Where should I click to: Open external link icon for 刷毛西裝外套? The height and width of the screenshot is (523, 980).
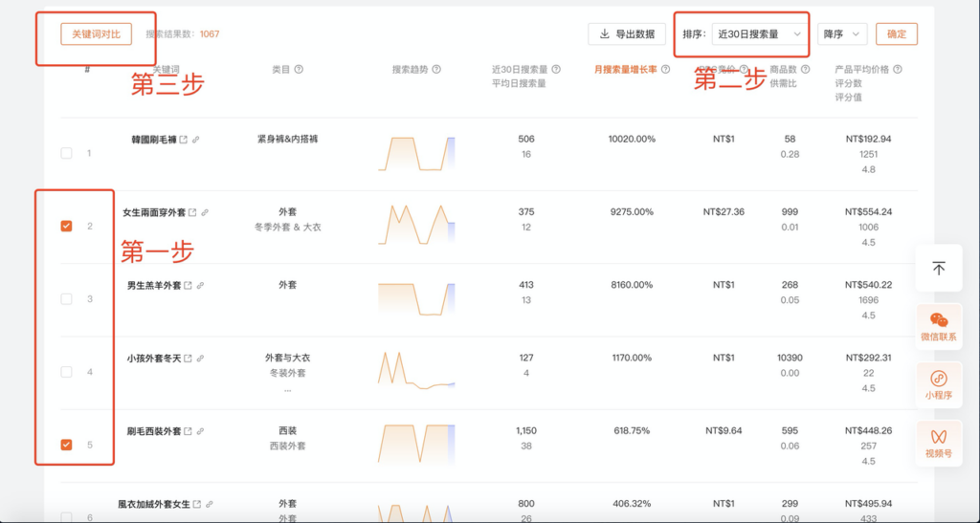[188, 431]
